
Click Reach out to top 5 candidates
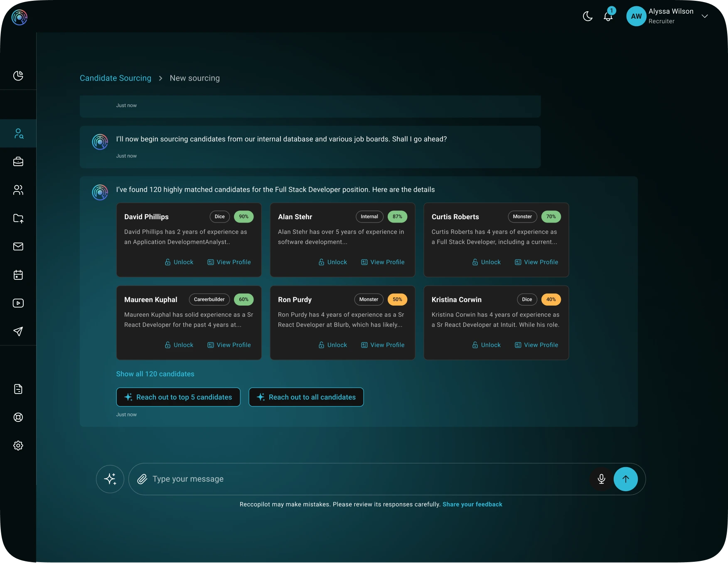pyautogui.click(x=178, y=397)
